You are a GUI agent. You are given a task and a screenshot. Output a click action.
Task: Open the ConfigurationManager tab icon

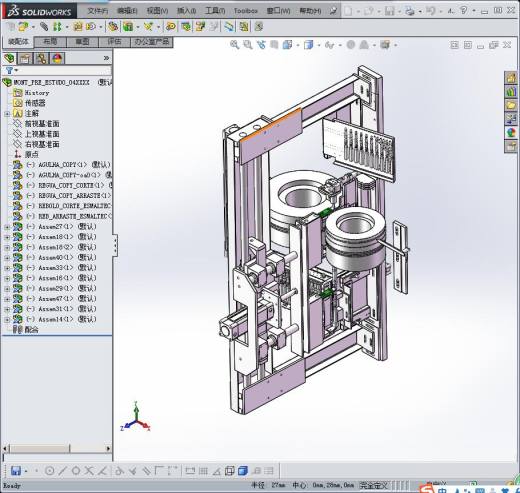pyautogui.click(x=41, y=59)
